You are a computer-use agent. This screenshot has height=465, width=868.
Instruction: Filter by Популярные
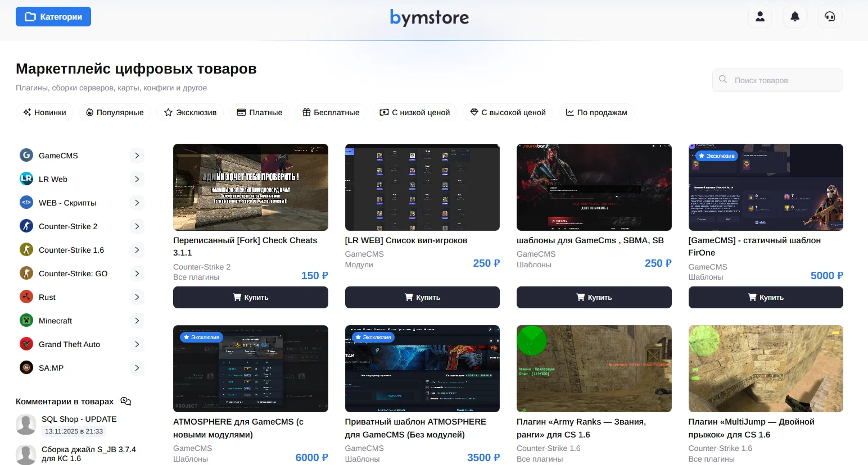tap(115, 112)
